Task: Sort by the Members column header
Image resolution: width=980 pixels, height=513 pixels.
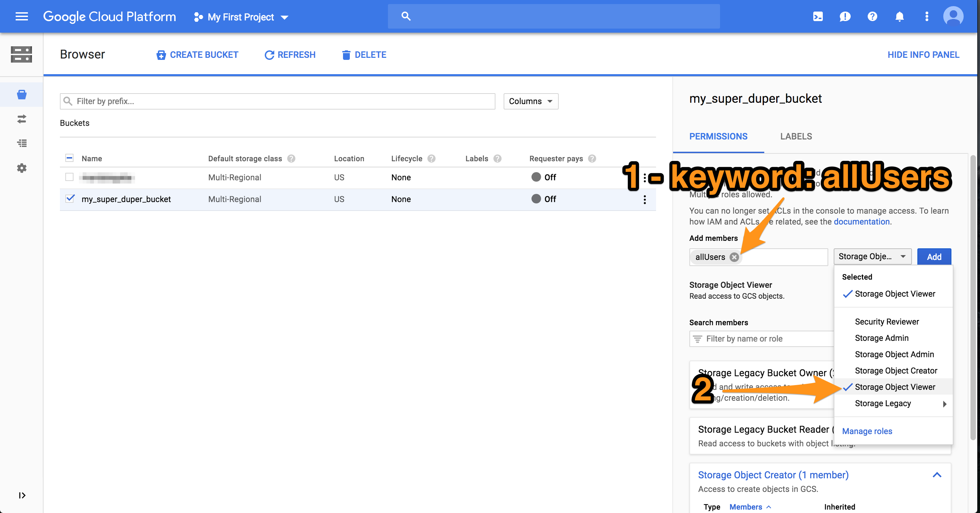Action: (x=750, y=507)
